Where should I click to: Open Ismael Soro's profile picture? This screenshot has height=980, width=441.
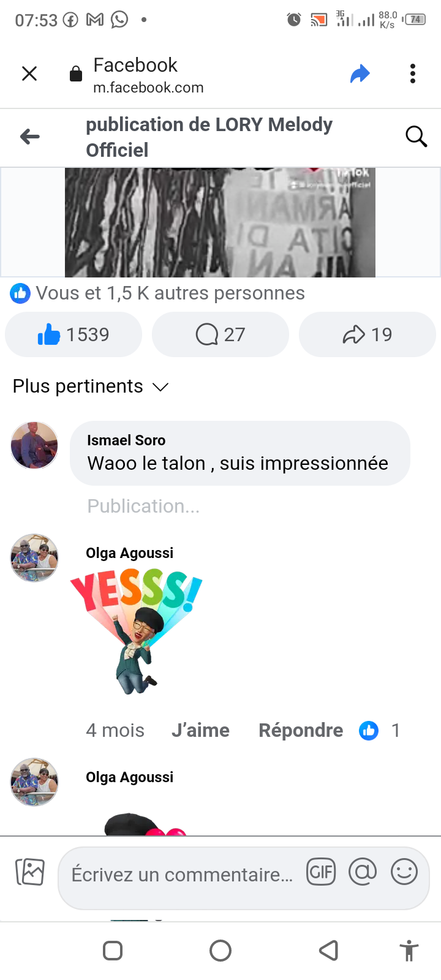pyautogui.click(x=34, y=445)
